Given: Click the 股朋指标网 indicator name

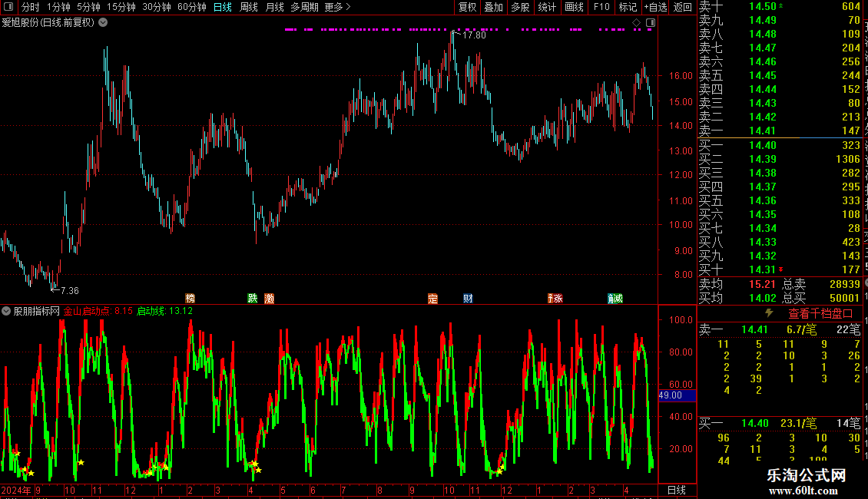Looking at the screenshot, I should 37,311.
